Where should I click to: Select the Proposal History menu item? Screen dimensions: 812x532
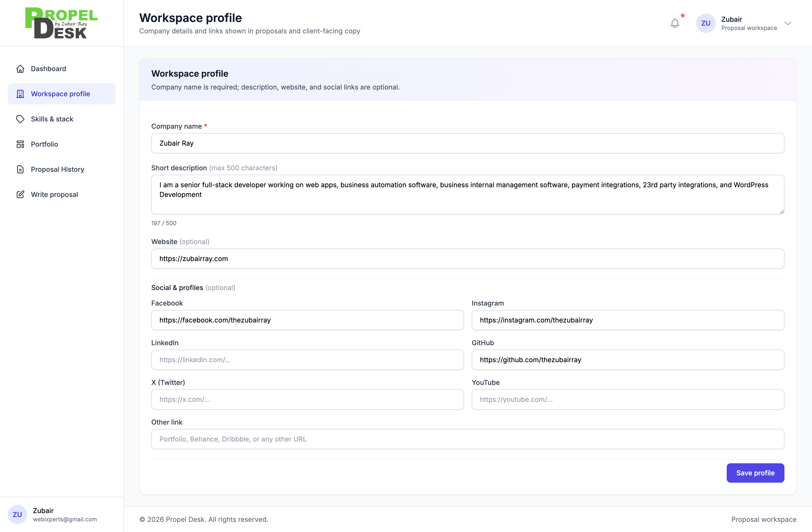(x=57, y=169)
